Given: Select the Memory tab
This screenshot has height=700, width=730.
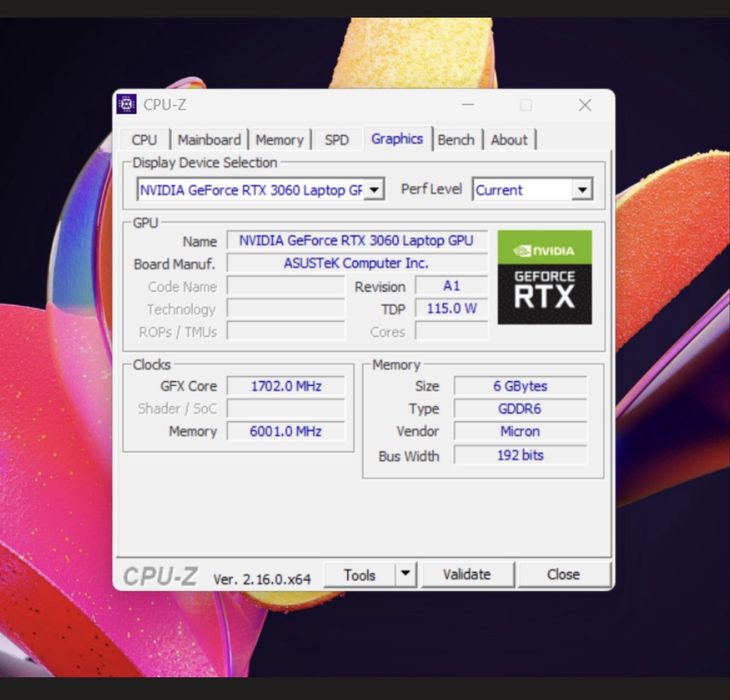Looking at the screenshot, I should click(x=279, y=140).
